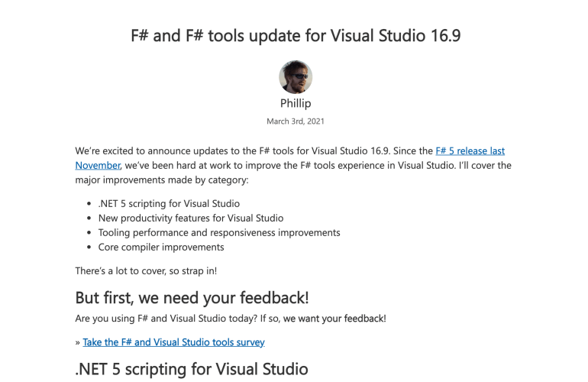
Task: Select the ".NET 5 scripting for Visual Studio" bullet item
Action: pos(169,204)
